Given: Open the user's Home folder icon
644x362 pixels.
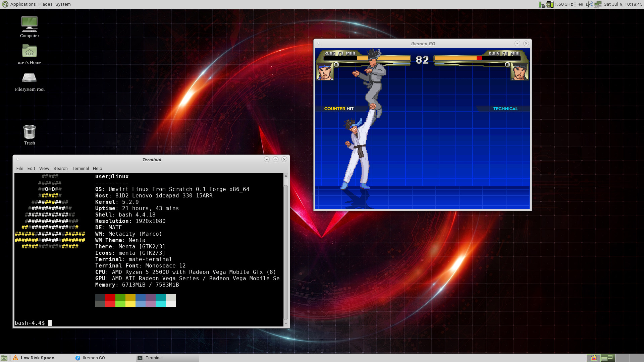Looking at the screenshot, I should pyautogui.click(x=30, y=51).
